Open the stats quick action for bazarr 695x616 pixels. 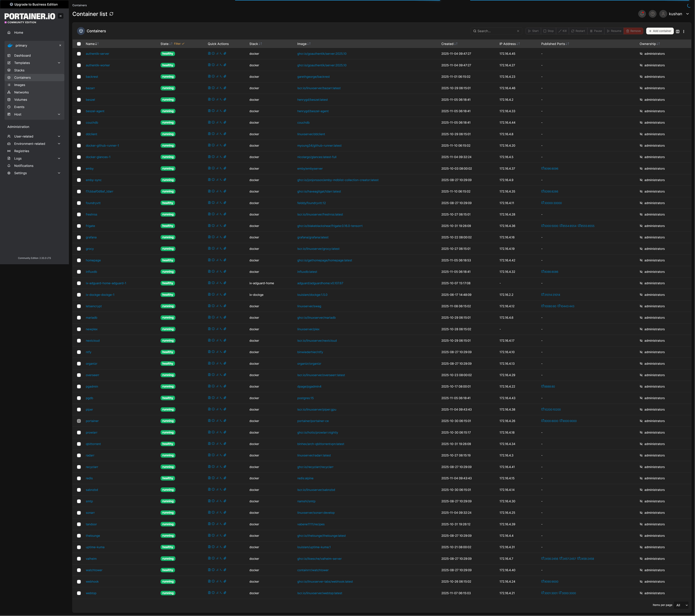click(x=217, y=88)
